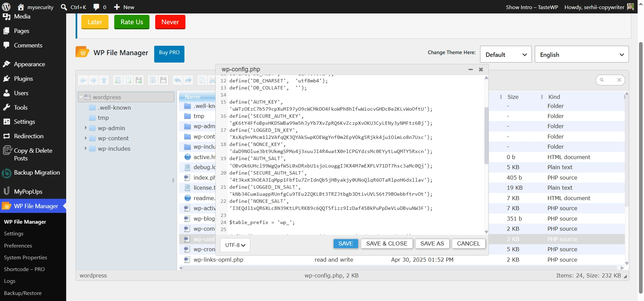Viewport: 644px width, 301px height.
Task: Minimize the wp-config.php editor dialog
Action: tap(471, 69)
